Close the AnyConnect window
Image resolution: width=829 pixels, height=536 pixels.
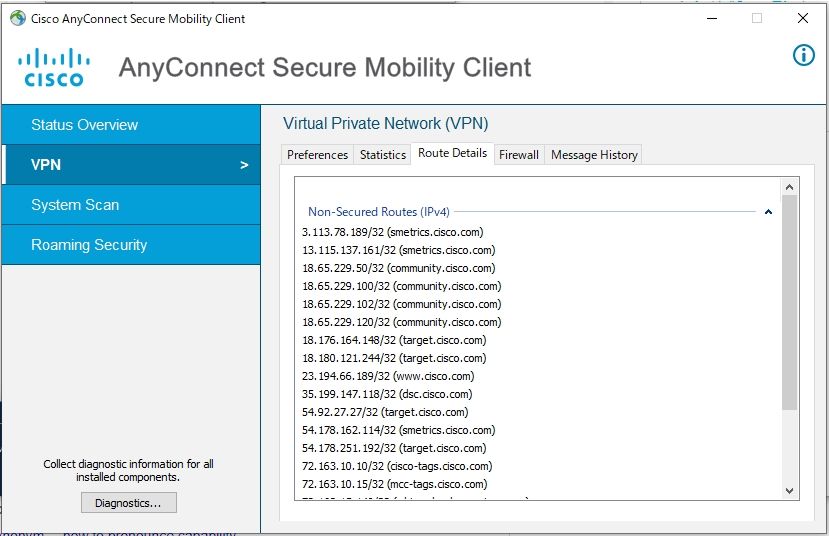(803, 19)
